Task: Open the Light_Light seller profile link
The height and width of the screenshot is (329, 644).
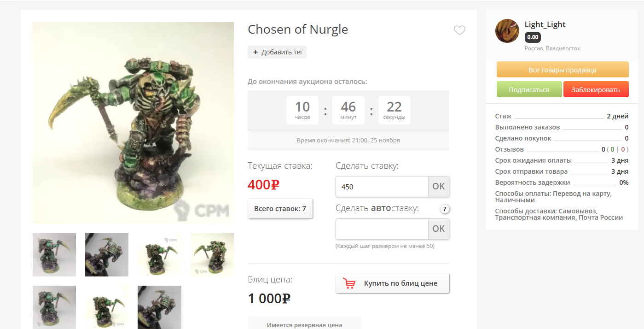Action: pos(545,25)
